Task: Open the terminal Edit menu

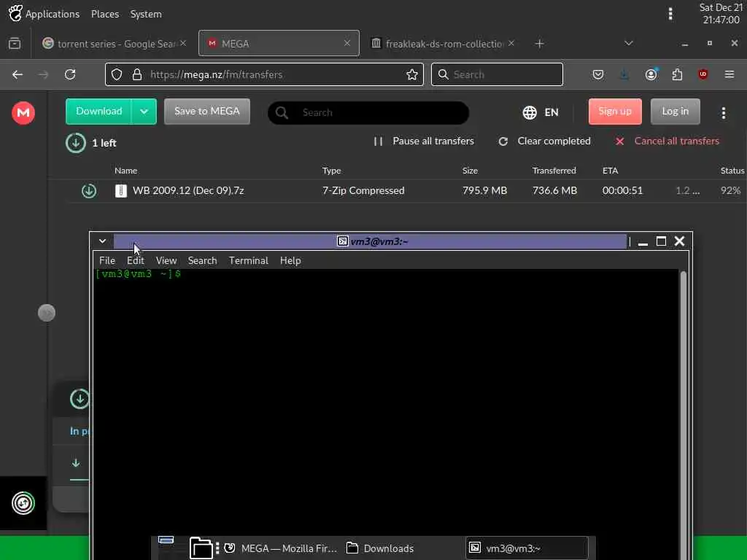Action: pyautogui.click(x=135, y=260)
